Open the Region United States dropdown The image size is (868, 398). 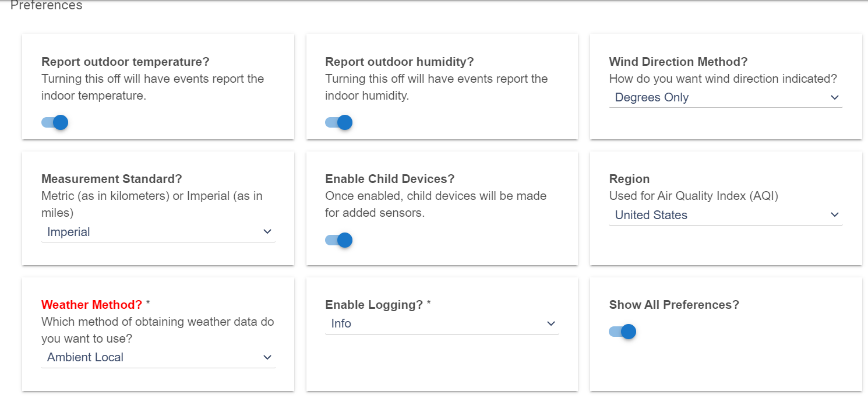725,216
